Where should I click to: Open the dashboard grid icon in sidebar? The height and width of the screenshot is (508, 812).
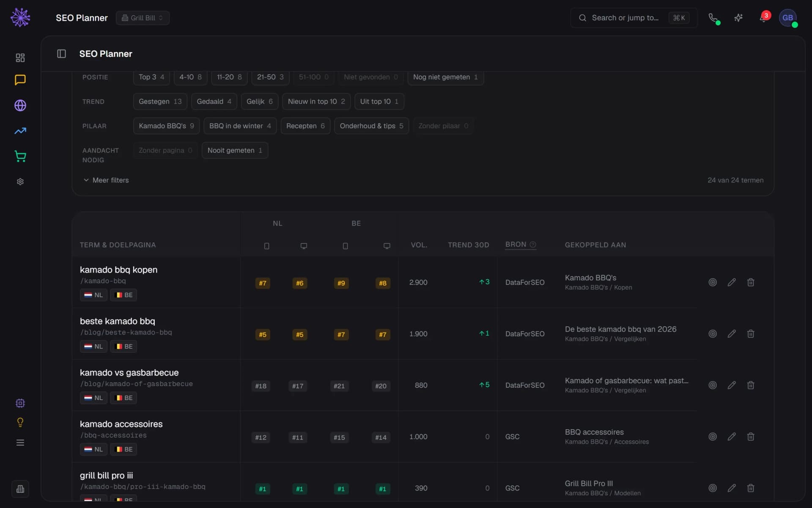20,58
